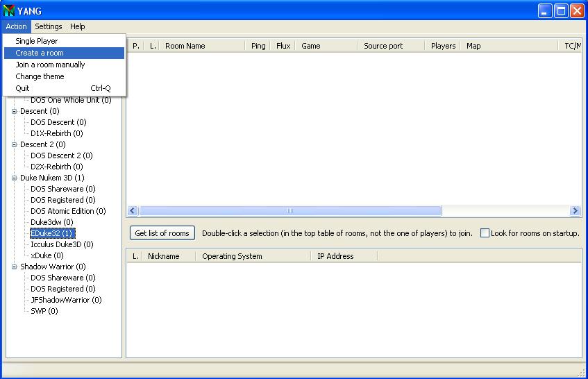This screenshot has width=588, height=379.
Task: Click the YANG application icon in title bar
Action: coord(8,10)
